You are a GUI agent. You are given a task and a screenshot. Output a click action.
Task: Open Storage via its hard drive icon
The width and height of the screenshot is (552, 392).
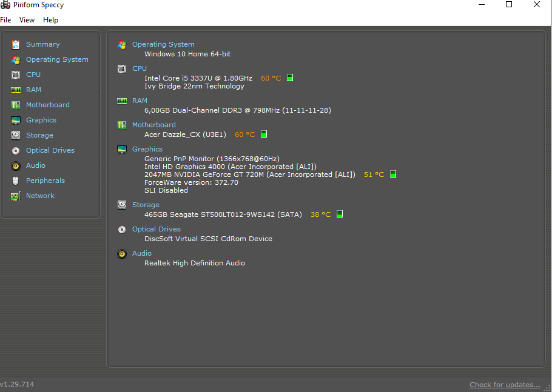pyautogui.click(x=16, y=135)
